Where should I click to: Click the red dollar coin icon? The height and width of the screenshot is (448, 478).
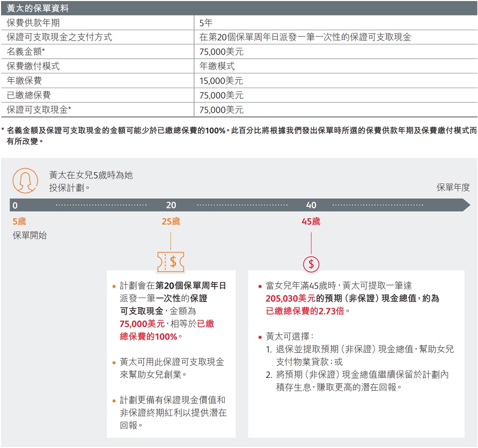tap(311, 264)
